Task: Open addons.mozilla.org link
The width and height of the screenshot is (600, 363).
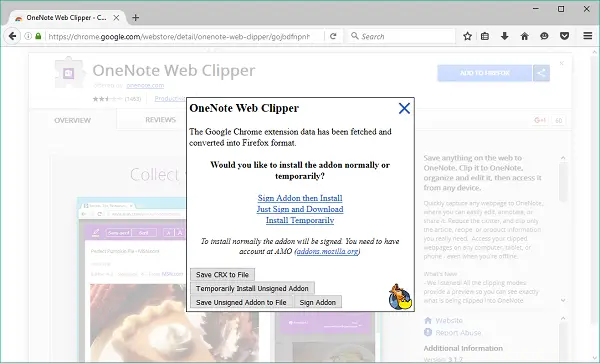Action: coord(328,251)
